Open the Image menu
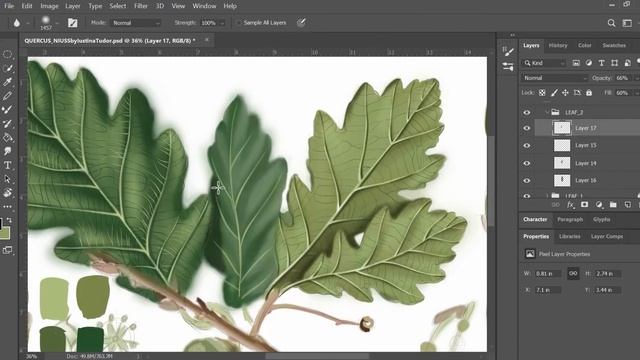 point(49,6)
